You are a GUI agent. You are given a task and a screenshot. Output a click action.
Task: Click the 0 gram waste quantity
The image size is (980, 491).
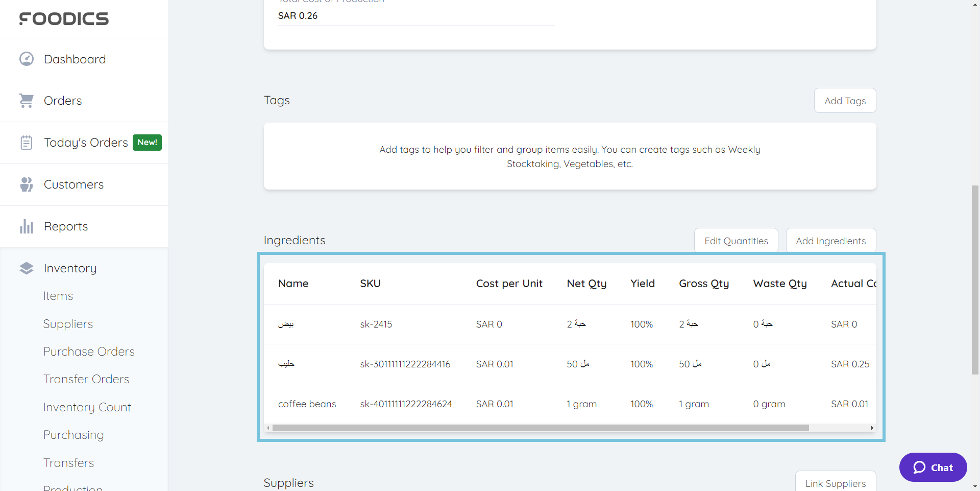coord(769,404)
